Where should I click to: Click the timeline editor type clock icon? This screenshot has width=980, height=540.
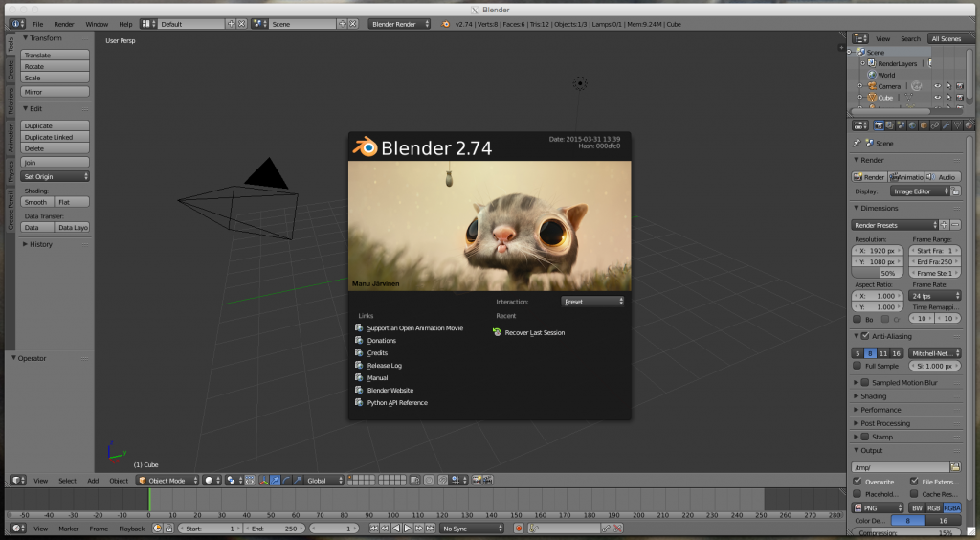[x=16, y=529]
